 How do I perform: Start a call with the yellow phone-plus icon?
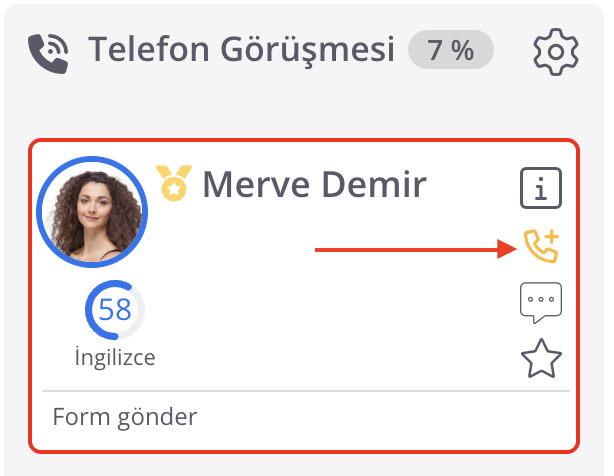pyautogui.click(x=541, y=246)
